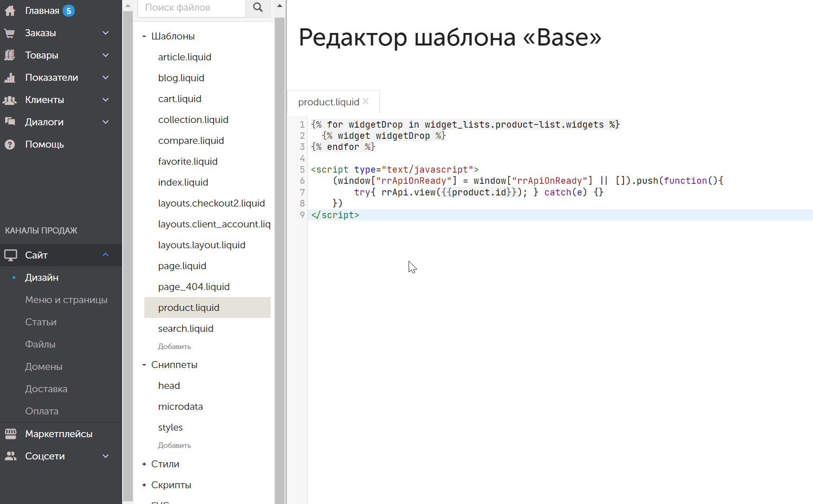This screenshot has height=504, width=813.
Task: Expand the Соцсети chevron
Action: [x=105, y=456]
